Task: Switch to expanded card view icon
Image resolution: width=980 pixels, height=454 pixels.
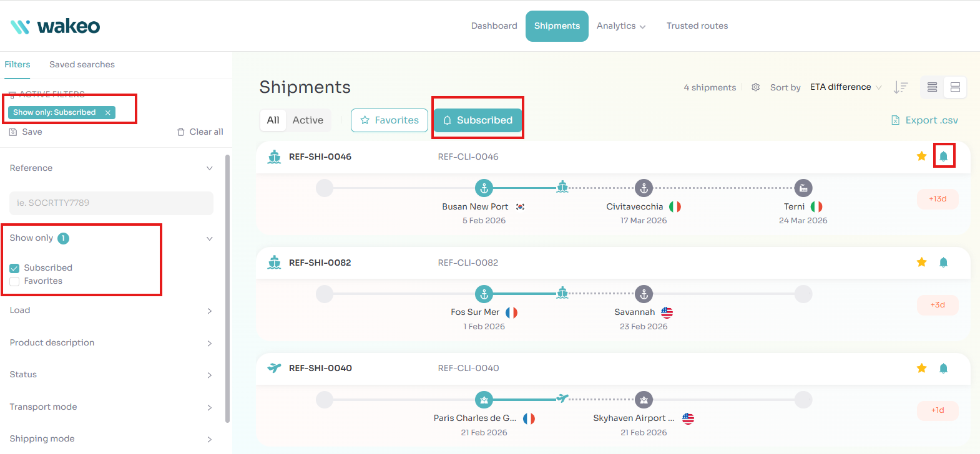Action: pyautogui.click(x=955, y=87)
